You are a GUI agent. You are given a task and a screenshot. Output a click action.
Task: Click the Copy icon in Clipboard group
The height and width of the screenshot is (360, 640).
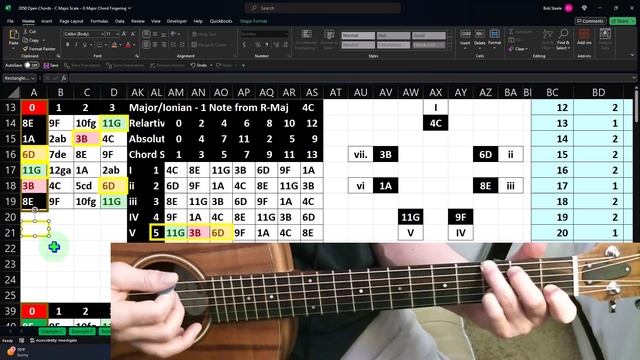click(26, 40)
